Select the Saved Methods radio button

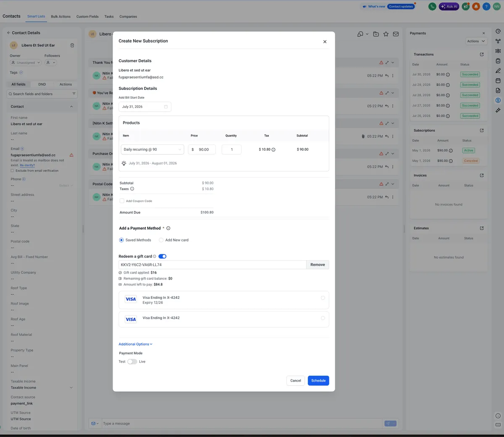tap(121, 240)
